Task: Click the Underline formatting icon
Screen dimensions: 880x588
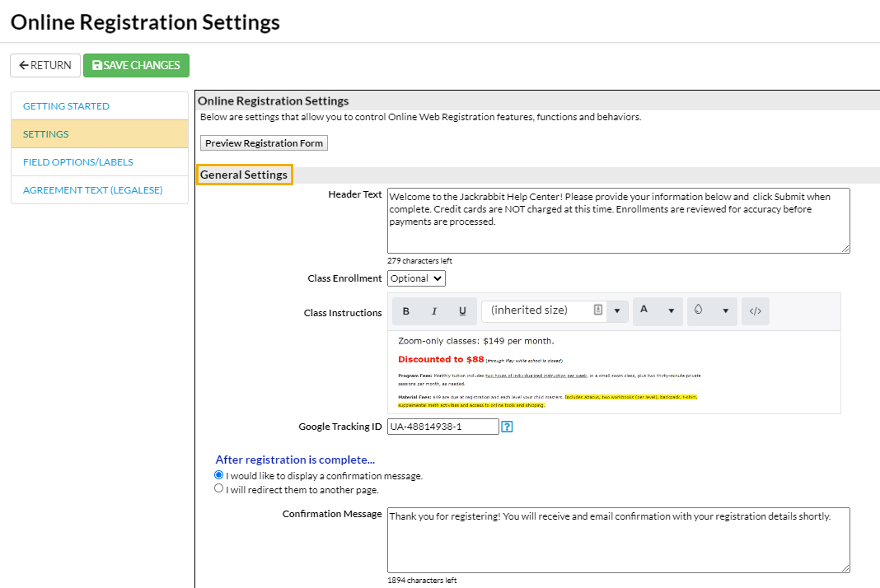Action: point(462,310)
